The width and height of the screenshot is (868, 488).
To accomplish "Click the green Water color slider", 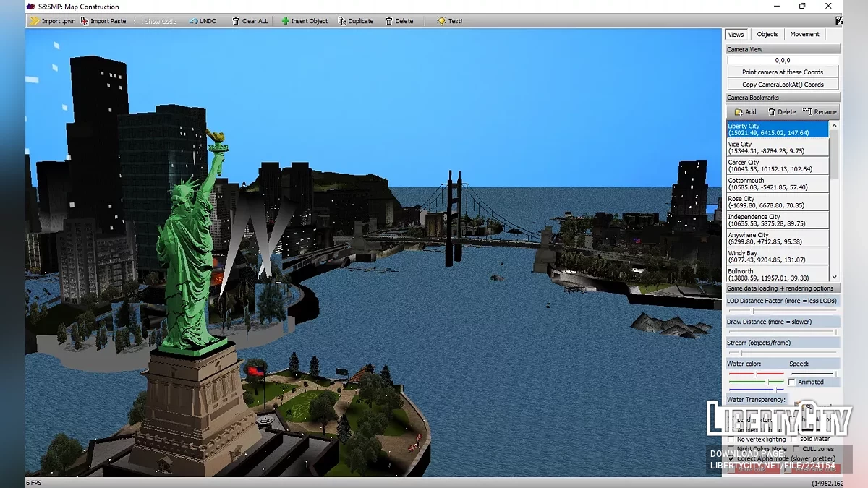I will click(x=757, y=382).
